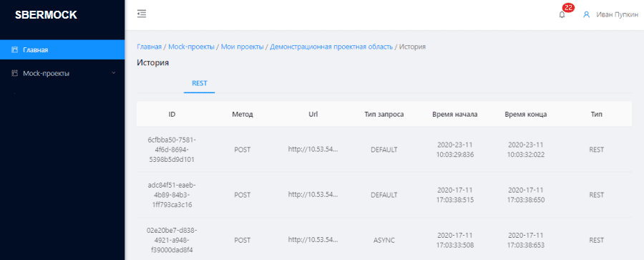Open notifications via the bell icon
This screenshot has width=644, height=260.
pos(562,14)
